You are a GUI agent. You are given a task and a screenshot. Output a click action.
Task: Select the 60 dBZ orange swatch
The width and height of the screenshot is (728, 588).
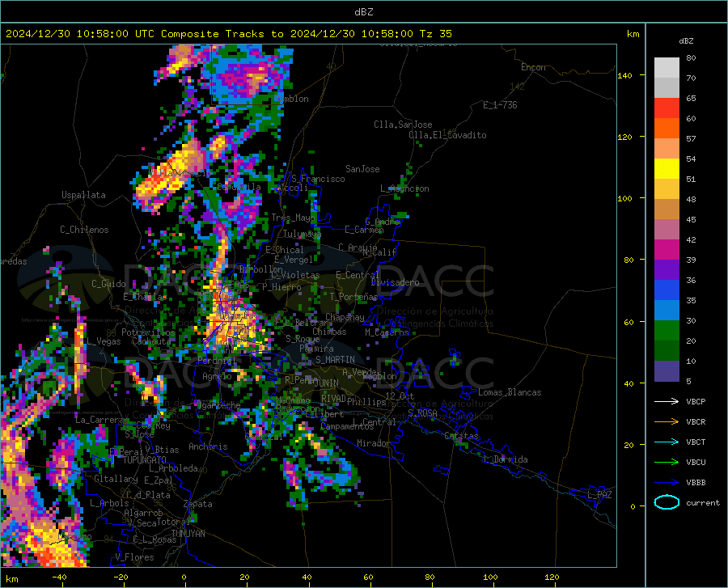[x=667, y=129]
